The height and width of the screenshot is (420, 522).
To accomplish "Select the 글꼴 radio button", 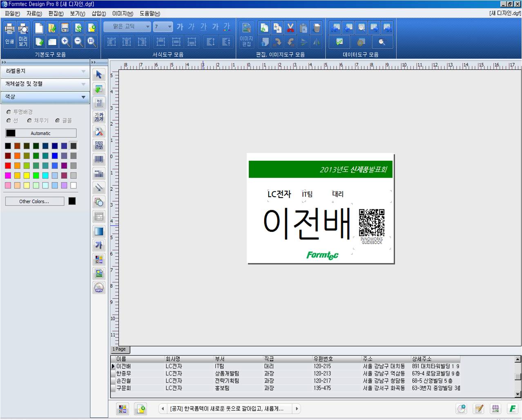I will [58, 121].
